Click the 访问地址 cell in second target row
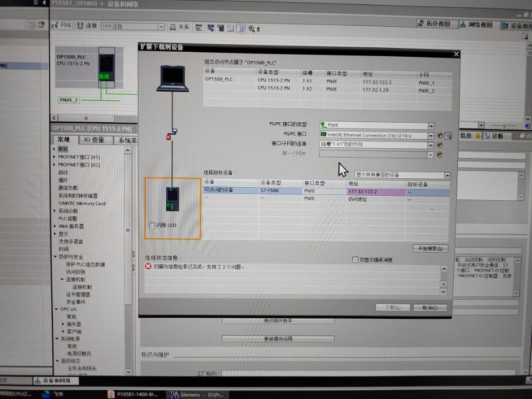 (358, 199)
